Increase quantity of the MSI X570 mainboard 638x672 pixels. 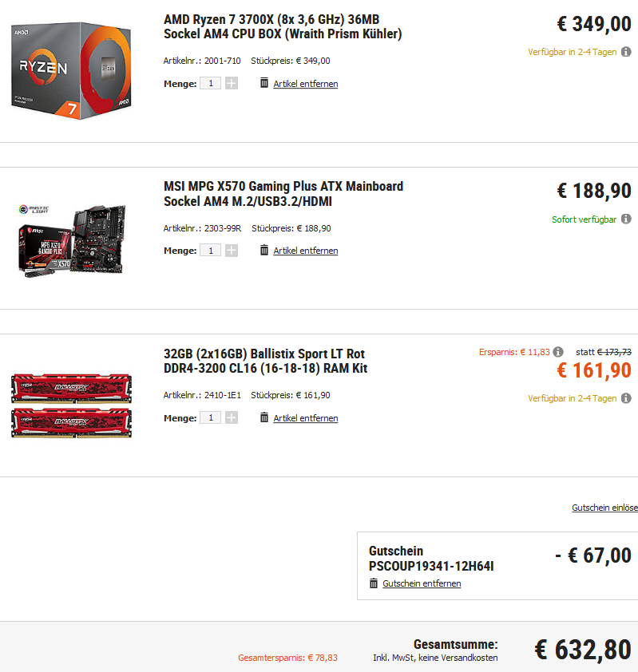click(x=232, y=251)
